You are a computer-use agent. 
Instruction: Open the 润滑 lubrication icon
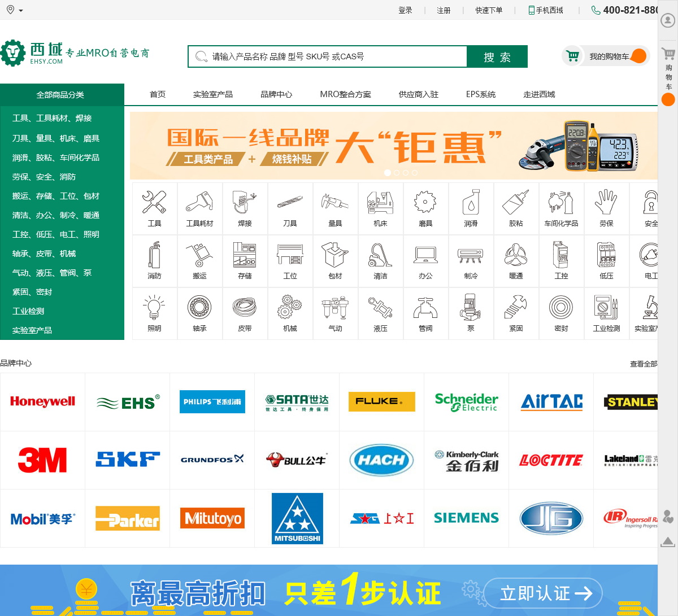pyautogui.click(x=471, y=202)
